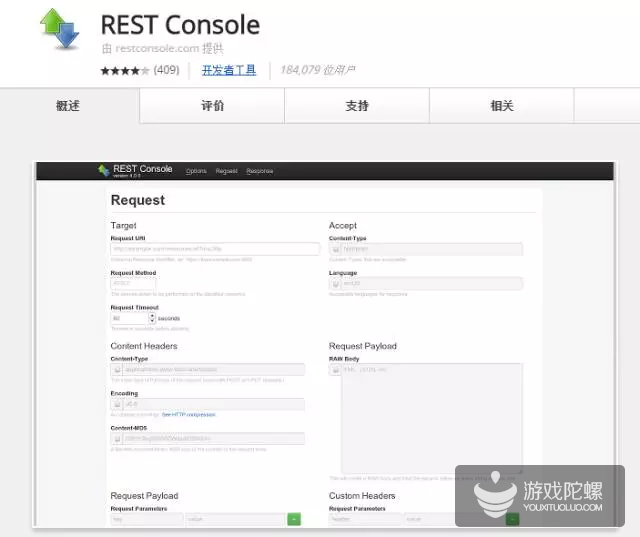Click the Target section heading

tap(123, 225)
